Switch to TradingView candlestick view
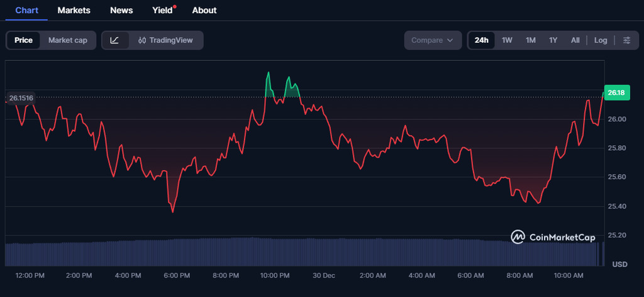This screenshot has width=644, height=297. pos(166,40)
